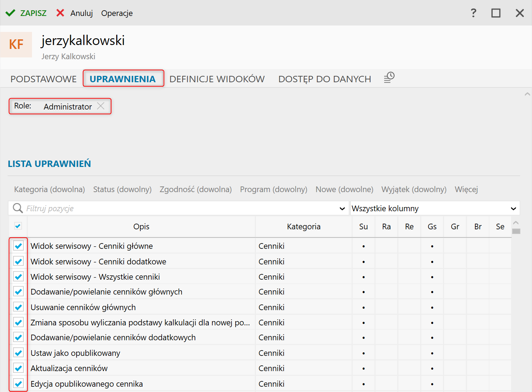Open the filter field dropdown arrow
This screenshot has width=532, height=392.
[x=342, y=208]
